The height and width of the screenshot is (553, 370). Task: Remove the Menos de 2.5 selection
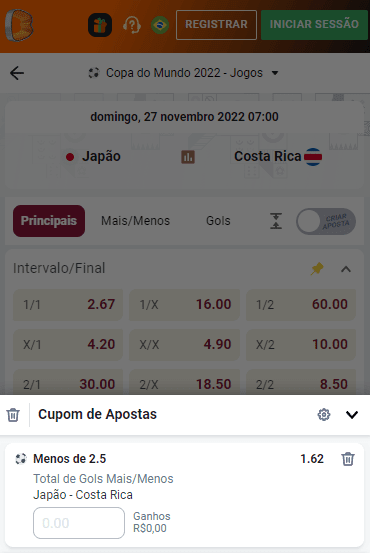point(348,459)
